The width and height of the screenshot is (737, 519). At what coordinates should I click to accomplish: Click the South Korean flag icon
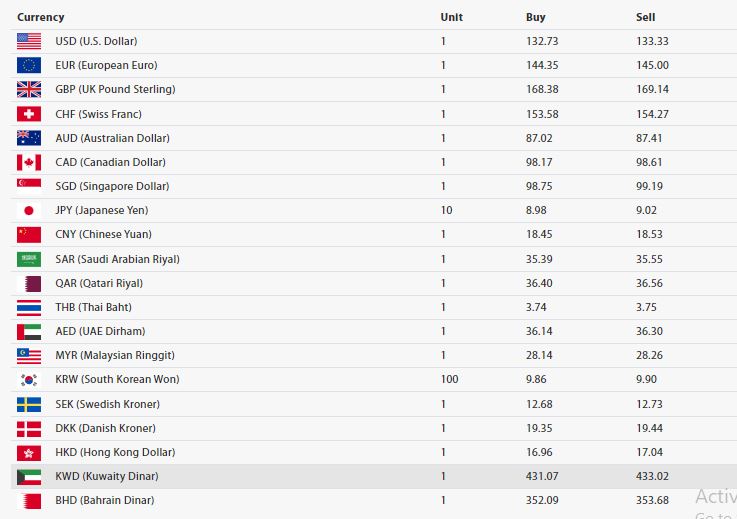(29, 380)
